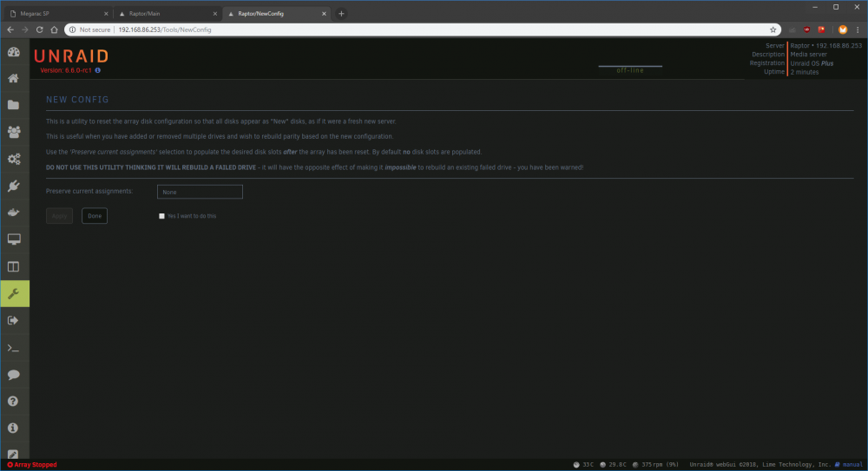The width and height of the screenshot is (868, 471).
Task: Open Feedback speech bubble icon in sidebar
Action: [14, 374]
